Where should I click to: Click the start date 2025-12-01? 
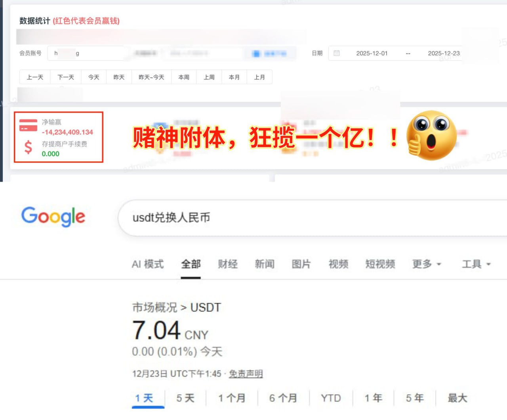click(x=372, y=53)
